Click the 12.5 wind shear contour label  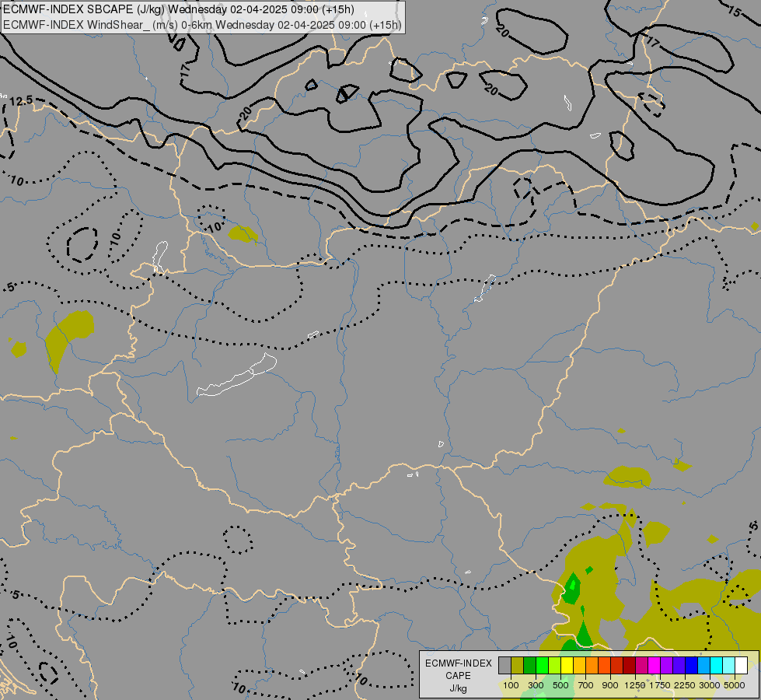pyautogui.click(x=21, y=100)
